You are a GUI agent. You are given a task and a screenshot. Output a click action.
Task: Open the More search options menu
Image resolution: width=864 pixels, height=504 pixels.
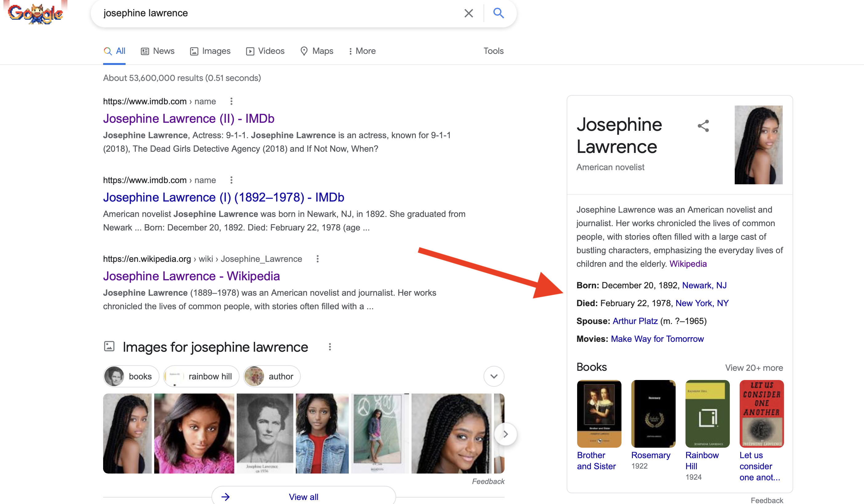[x=362, y=51]
